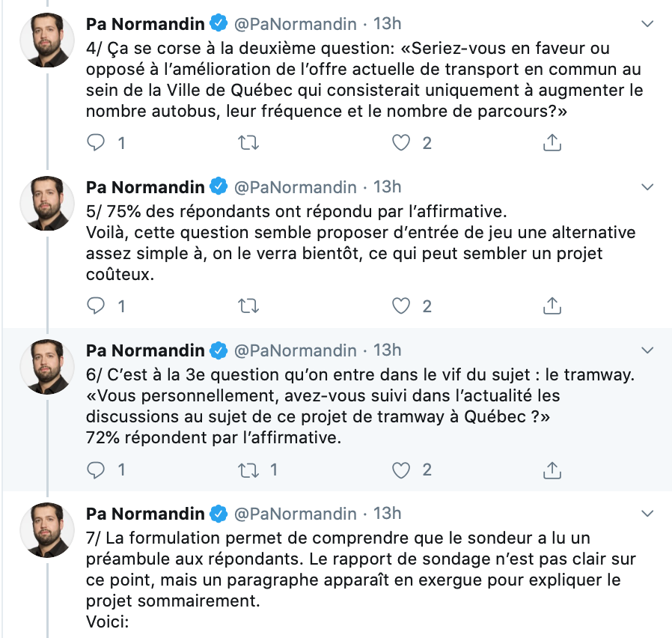
Task: Share tweet 4/ via the share icon
Action: 552,143
